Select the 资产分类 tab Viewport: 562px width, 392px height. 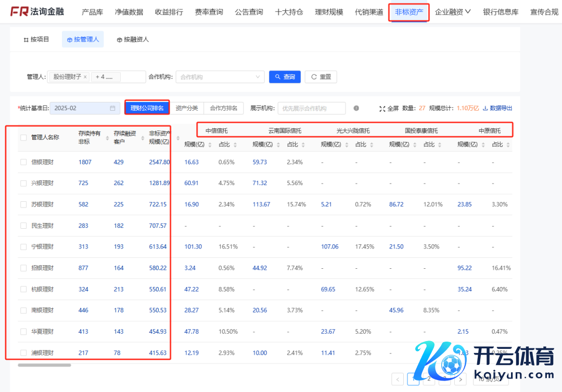tap(187, 108)
